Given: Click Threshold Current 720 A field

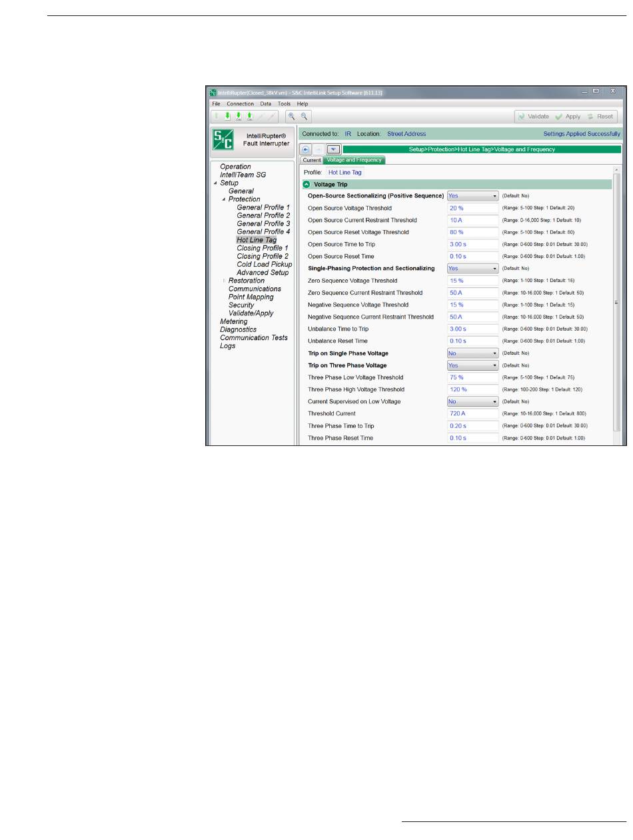Looking at the screenshot, I should click(472, 413).
